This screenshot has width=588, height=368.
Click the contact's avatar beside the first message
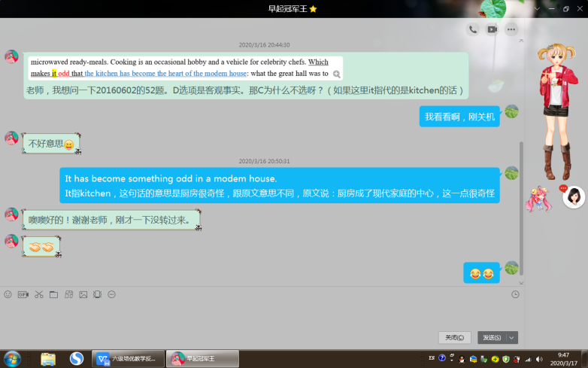(11, 56)
